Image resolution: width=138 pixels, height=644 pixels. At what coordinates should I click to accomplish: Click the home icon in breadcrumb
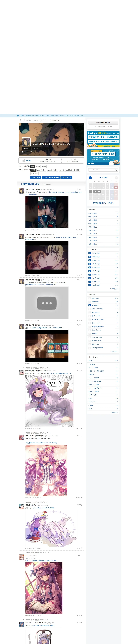[21, 120]
